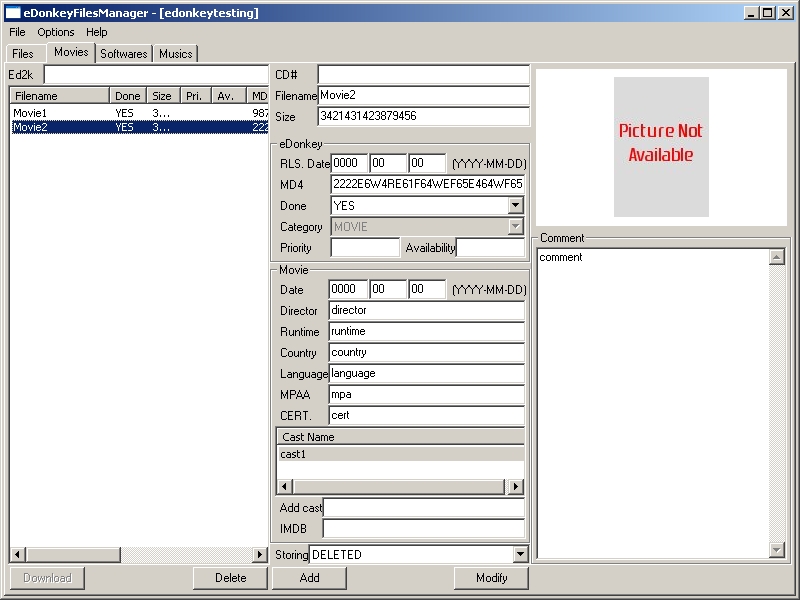The width and height of the screenshot is (800, 600).
Task: Click the eDonkeyFilesManager title bar icon
Action: click(x=14, y=13)
